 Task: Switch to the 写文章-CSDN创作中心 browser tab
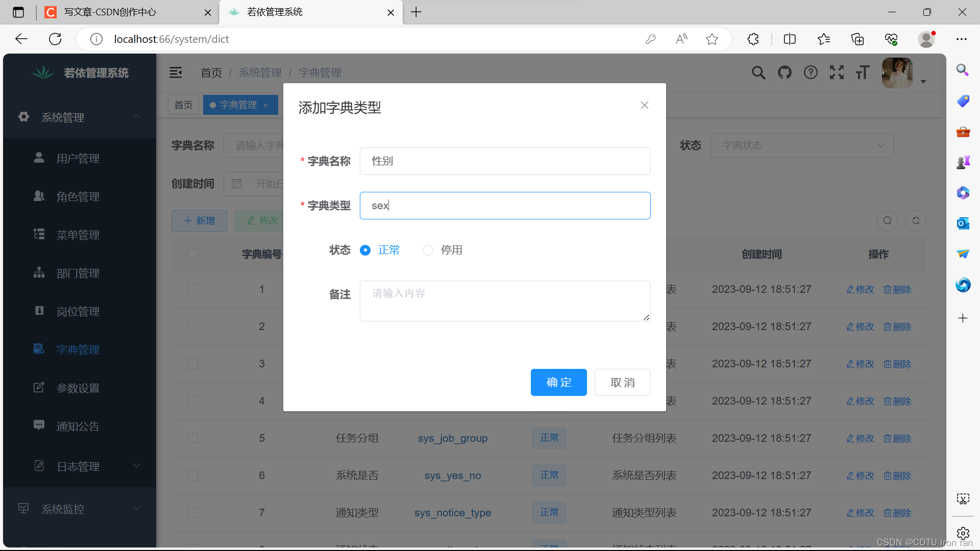click(128, 12)
